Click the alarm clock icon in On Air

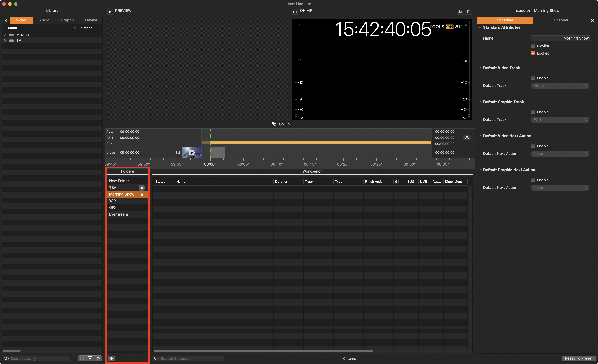click(469, 12)
